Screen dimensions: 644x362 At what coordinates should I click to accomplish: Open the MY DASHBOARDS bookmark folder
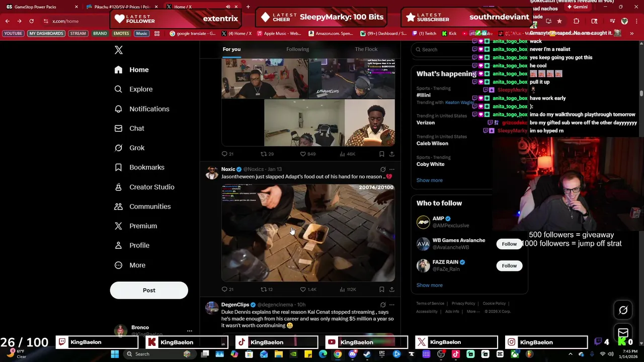(46, 34)
